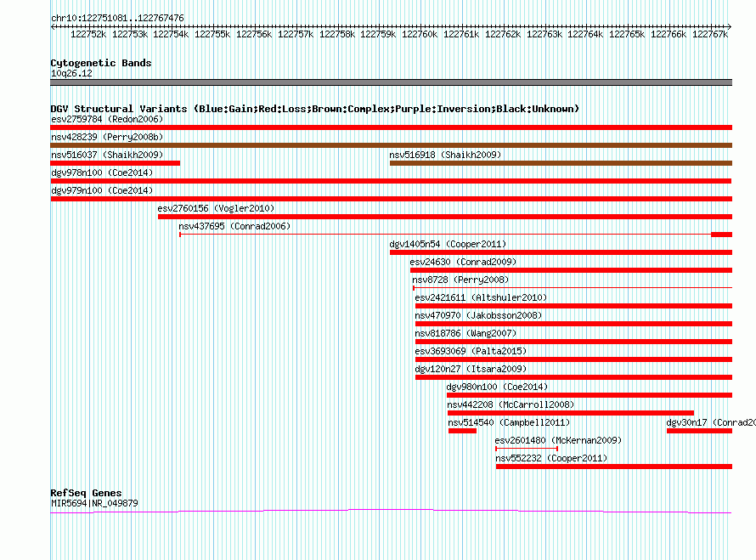Click the red bar under dgv980n100

point(590,395)
